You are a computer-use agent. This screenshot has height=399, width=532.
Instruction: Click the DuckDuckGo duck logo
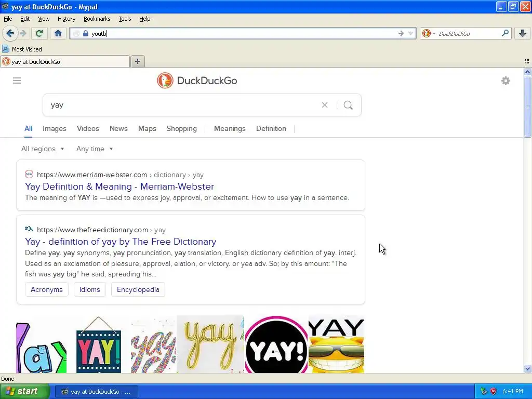[165, 81]
